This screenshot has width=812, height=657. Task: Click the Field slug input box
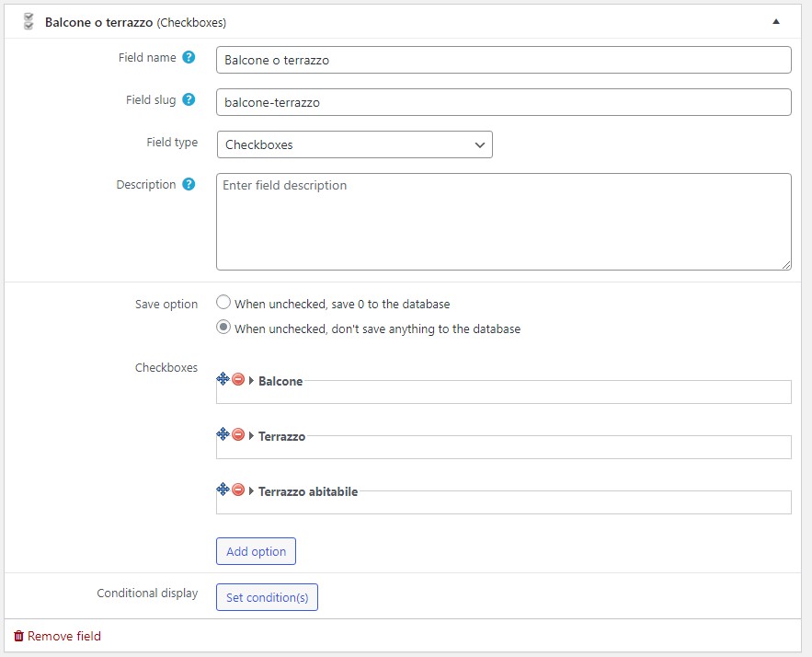tap(503, 102)
